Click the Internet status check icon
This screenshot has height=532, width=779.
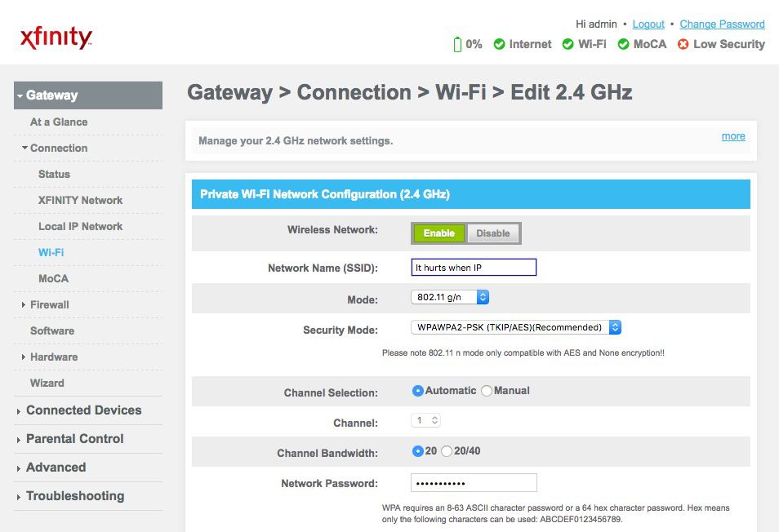click(x=499, y=44)
